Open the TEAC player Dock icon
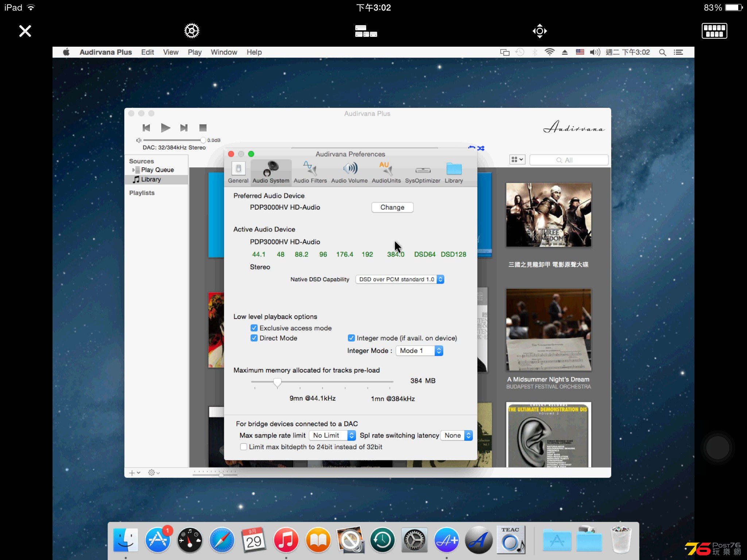This screenshot has width=747, height=560. pos(511,540)
